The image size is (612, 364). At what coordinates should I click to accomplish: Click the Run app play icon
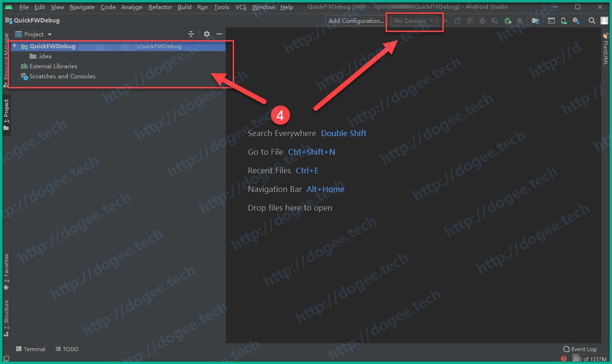click(446, 21)
